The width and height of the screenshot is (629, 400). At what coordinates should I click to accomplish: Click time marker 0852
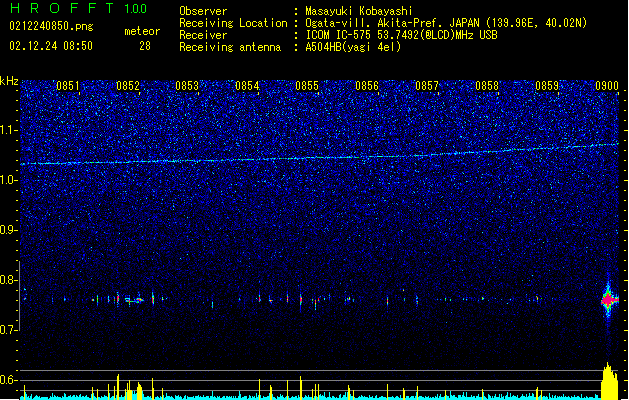pyautogui.click(x=128, y=86)
